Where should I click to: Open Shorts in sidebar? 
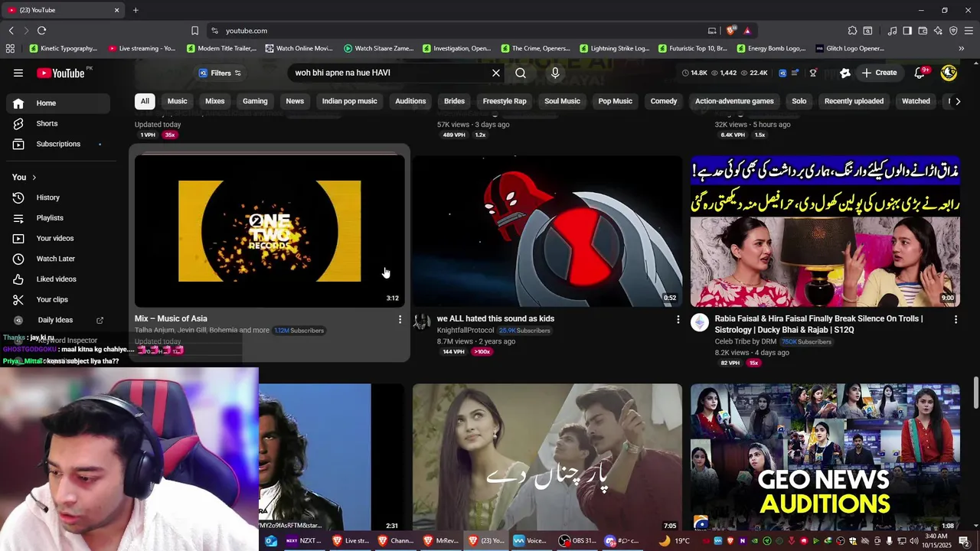tap(58, 123)
